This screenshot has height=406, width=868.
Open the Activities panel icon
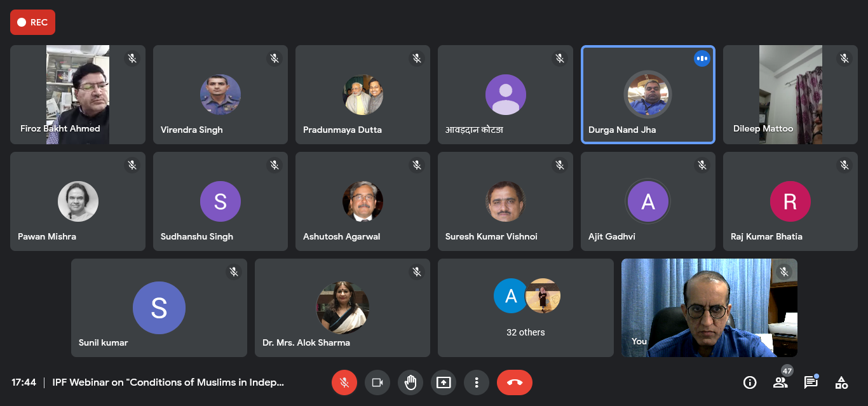(x=841, y=382)
